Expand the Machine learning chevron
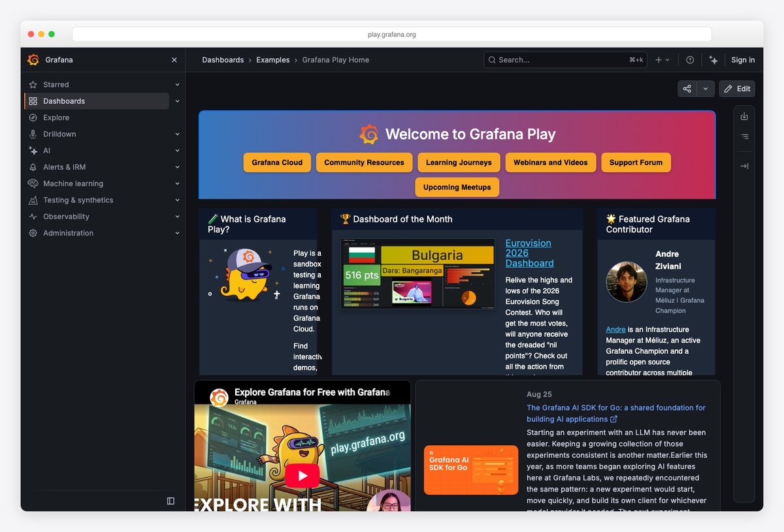The width and height of the screenshot is (784, 532). pos(177,184)
